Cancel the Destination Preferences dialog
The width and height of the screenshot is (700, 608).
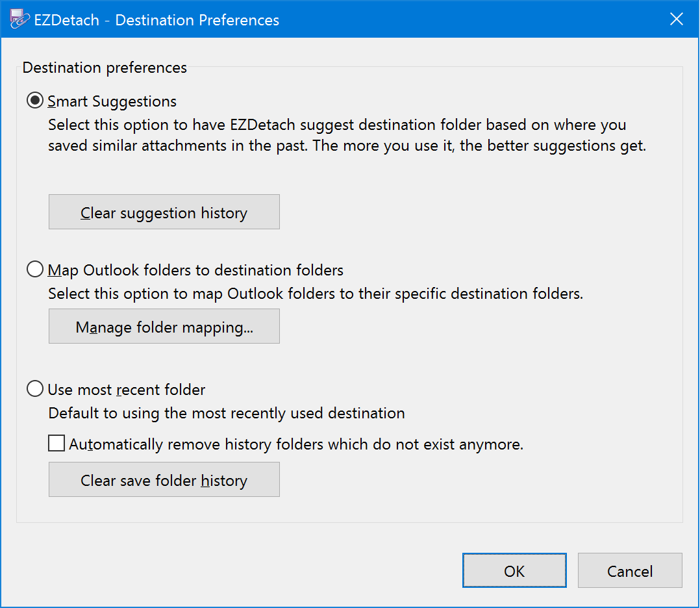tap(630, 570)
